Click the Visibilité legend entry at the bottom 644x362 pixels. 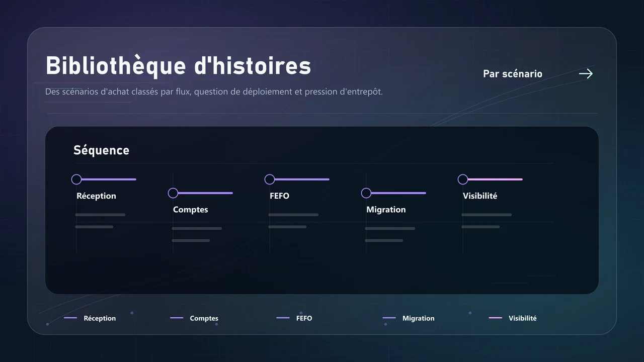click(x=513, y=318)
